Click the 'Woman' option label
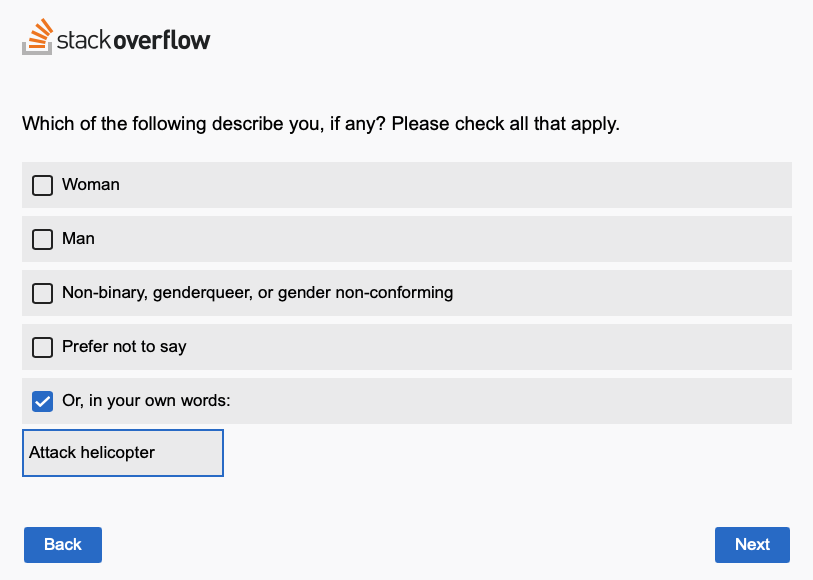This screenshot has height=580, width=813. point(91,185)
